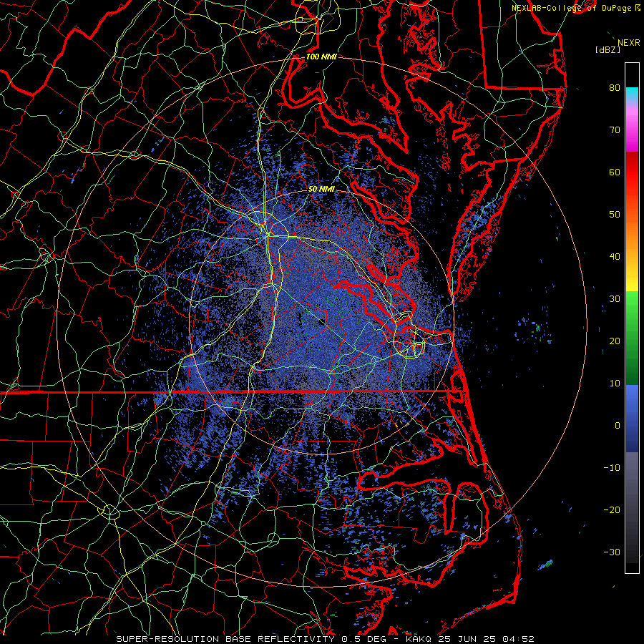The image size is (644, 644).
Task: Click the 30 value on the dBZ scale
Action: [x=615, y=299]
